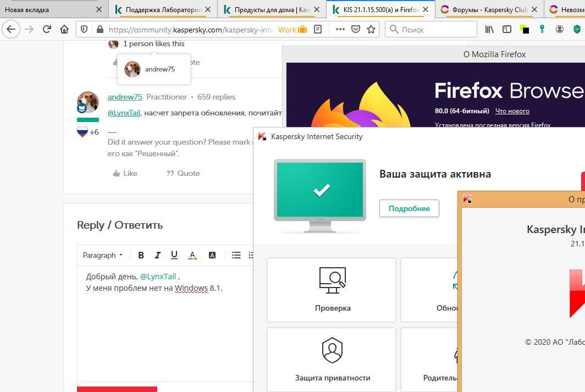The image size is (585, 392).
Task: Click the green monitor status image in Kaspersky
Action: click(x=320, y=196)
